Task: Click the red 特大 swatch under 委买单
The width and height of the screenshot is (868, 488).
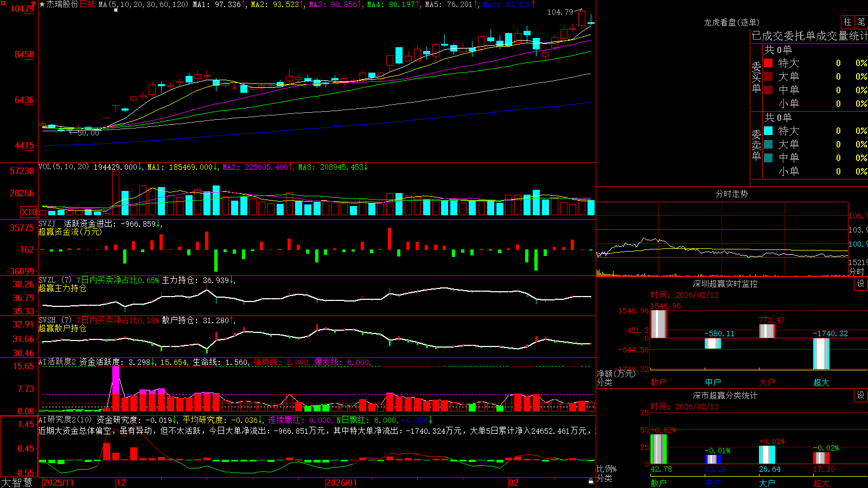Action: (768, 63)
